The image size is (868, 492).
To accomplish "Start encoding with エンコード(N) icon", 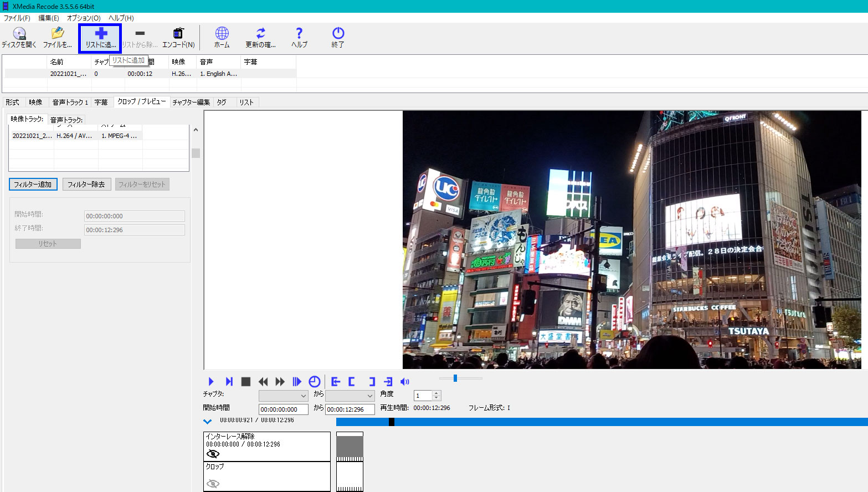I will click(178, 38).
